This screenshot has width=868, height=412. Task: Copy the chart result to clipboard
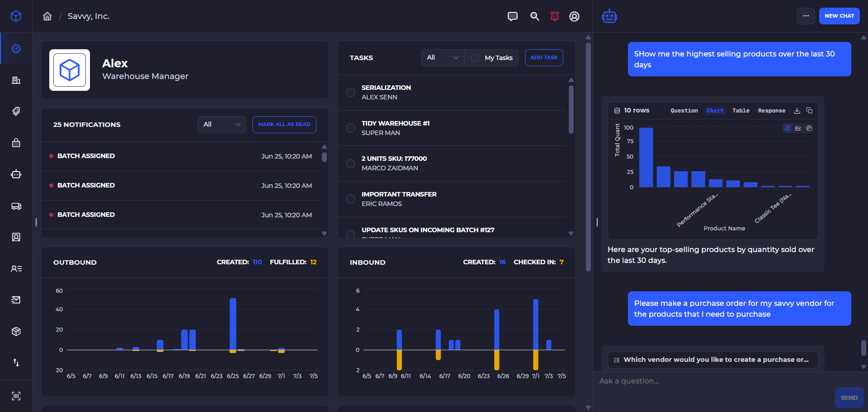click(809, 111)
